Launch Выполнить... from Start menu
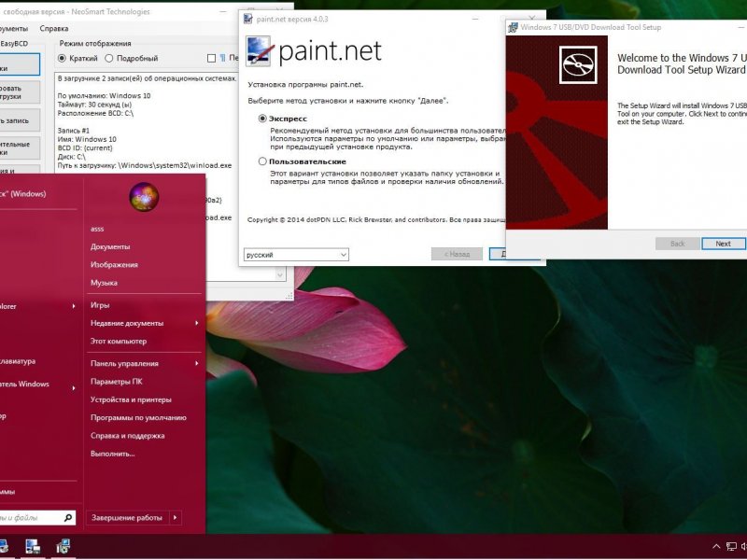 [113, 454]
